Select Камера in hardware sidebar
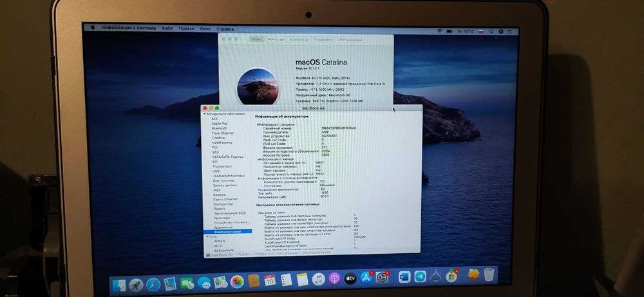Screen dimensions: 644x297 pyautogui.click(x=220, y=195)
